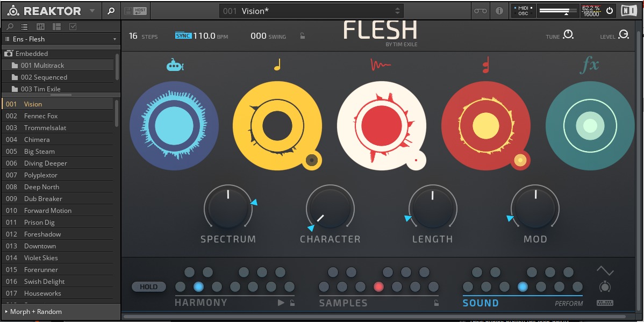Open the Ens - Flesh dropdown

(61, 39)
